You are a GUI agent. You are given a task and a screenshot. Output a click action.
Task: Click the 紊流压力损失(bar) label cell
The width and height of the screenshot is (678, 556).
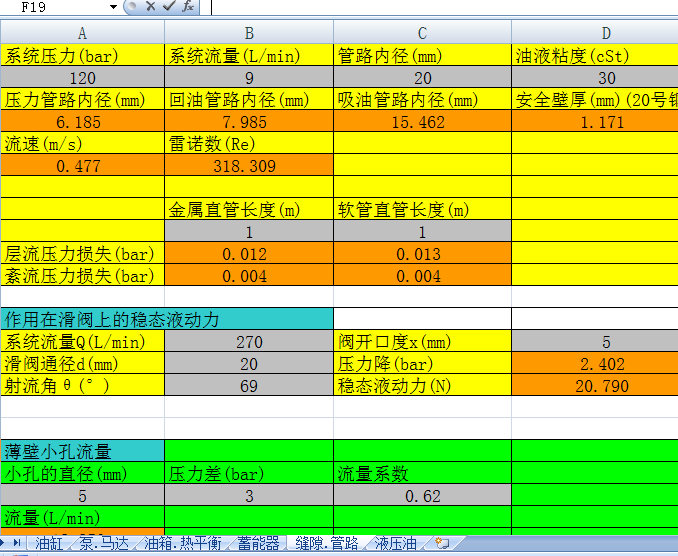coord(83,276)
